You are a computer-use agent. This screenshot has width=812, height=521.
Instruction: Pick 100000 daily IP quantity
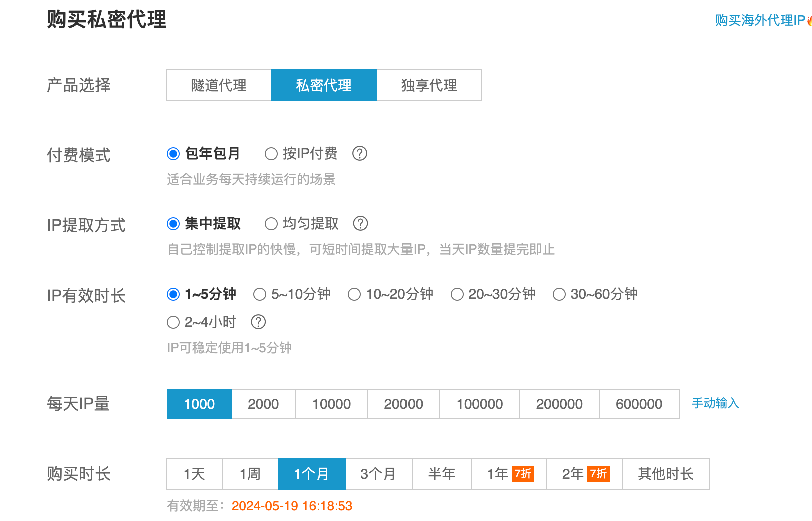480,404
